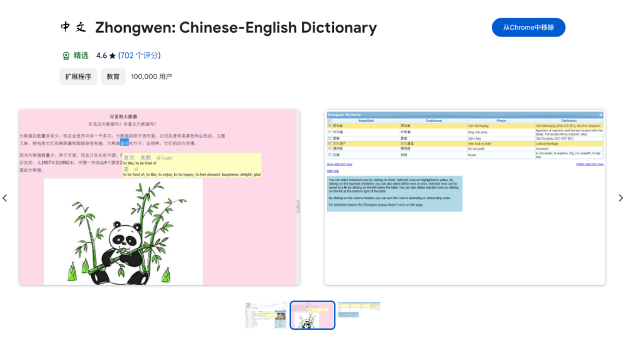Click the Pinyin column header
Screen dimensions: 644x353
pos(501,120)
